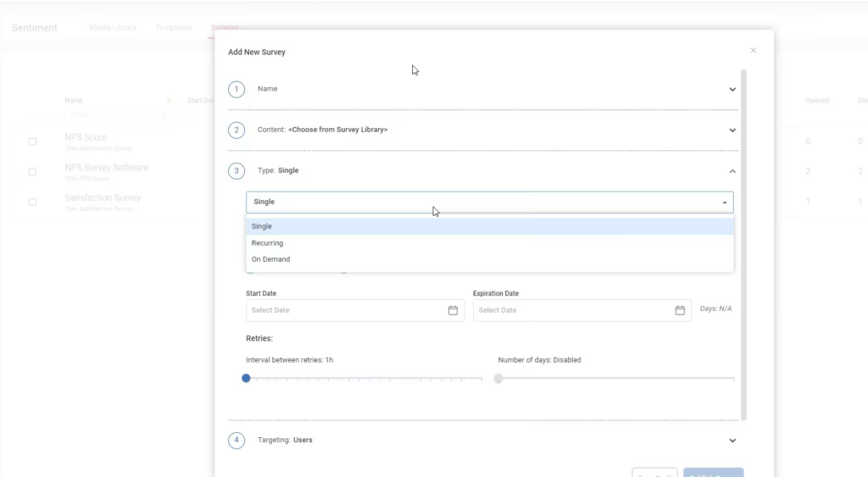Tick the Satisfaction Survey row checkbox
The width and height of the screenshot is (868, 477).
click(x=33, y=202)
